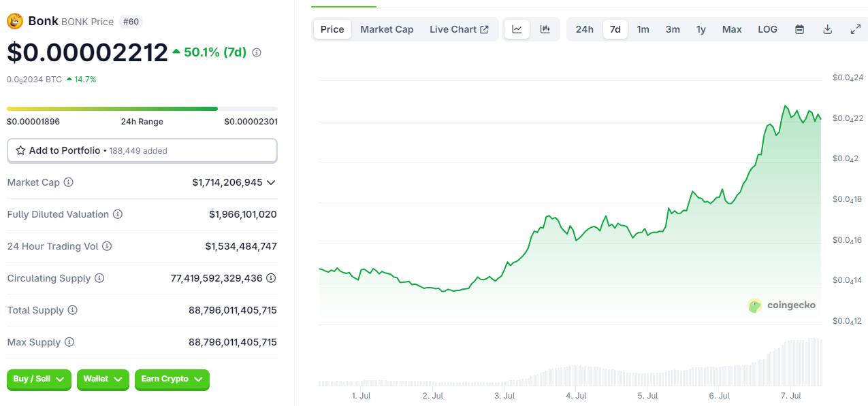Open the Buy / Sell dropdown
The width and height of the screenshot is (868, 406).
point(39,379)
